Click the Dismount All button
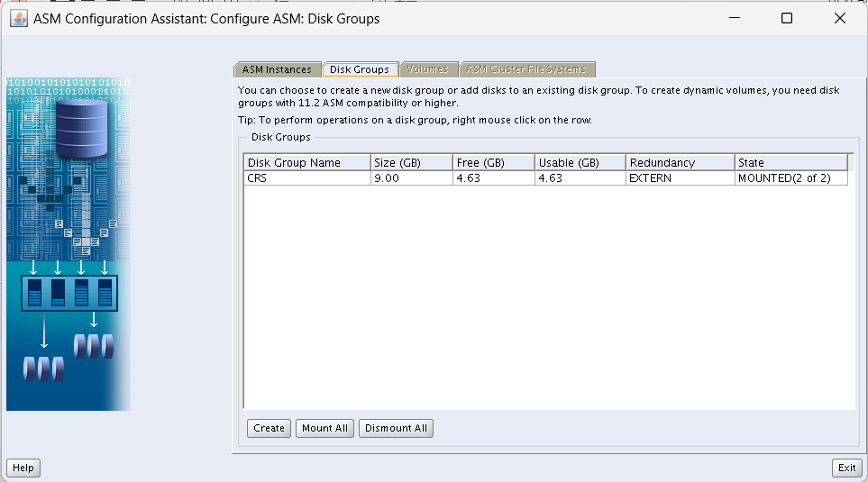This screenshot has width=868, height=482. coord(396,428)
